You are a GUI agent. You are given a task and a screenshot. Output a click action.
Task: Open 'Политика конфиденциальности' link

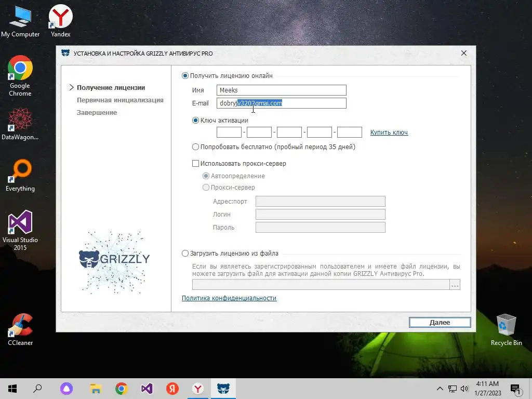(x=229, y=298)
